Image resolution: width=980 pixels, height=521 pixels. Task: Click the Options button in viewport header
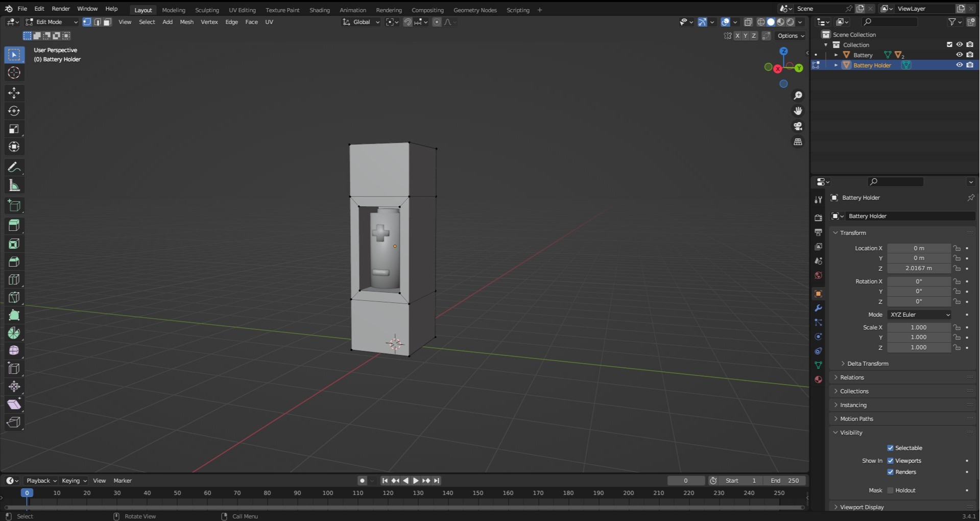click(791, 36)
